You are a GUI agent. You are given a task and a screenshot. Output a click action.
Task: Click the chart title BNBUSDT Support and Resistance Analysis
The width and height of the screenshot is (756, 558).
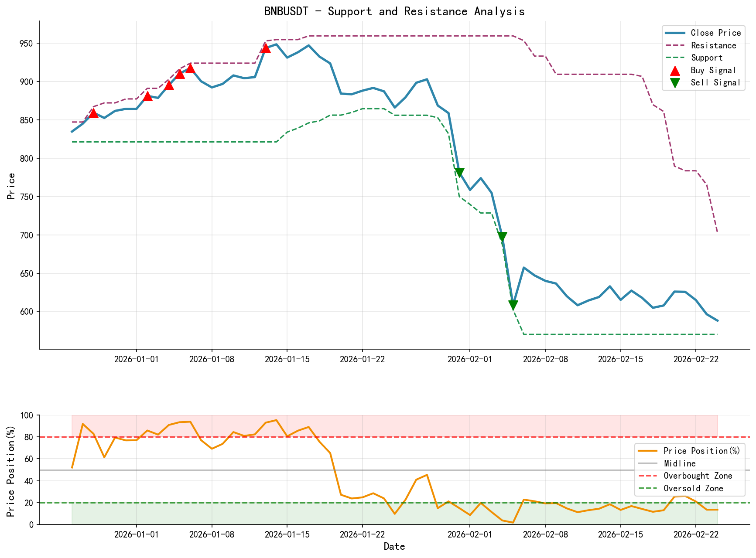coord(395,11)
